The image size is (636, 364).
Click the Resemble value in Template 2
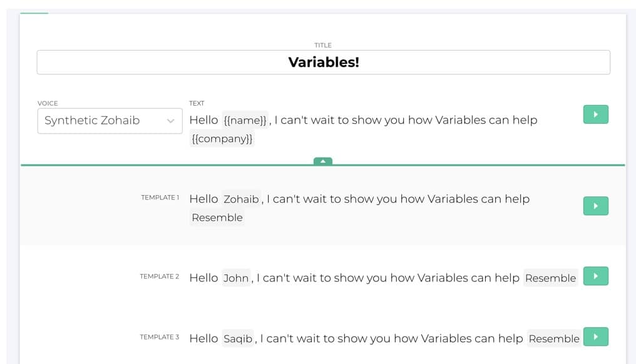point(550,278)
